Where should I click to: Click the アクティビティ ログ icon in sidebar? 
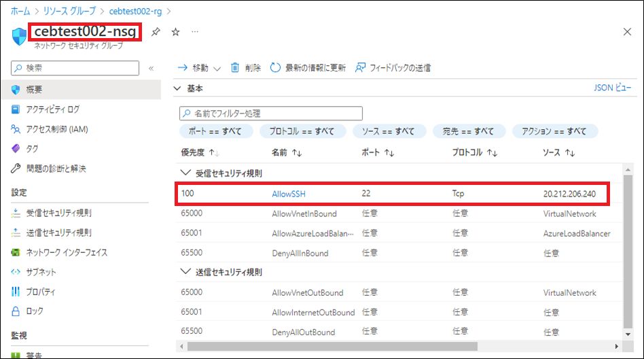[16, 109]
